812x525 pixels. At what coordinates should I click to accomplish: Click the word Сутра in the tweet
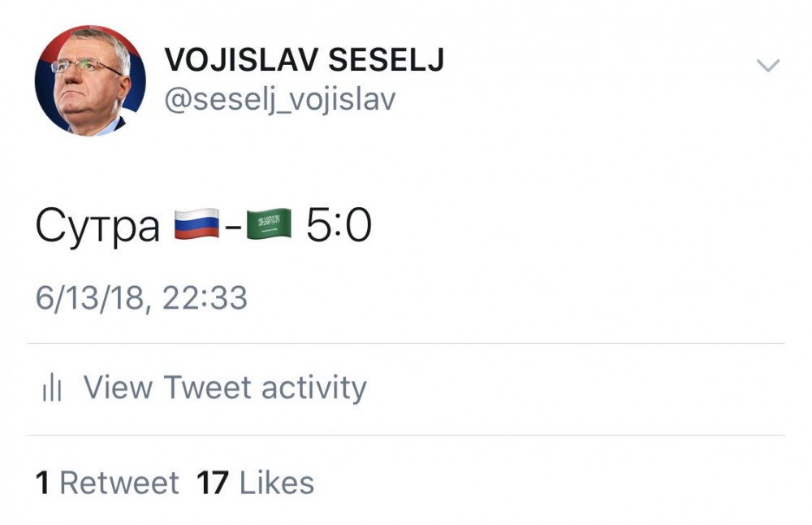tap(97, 228)
